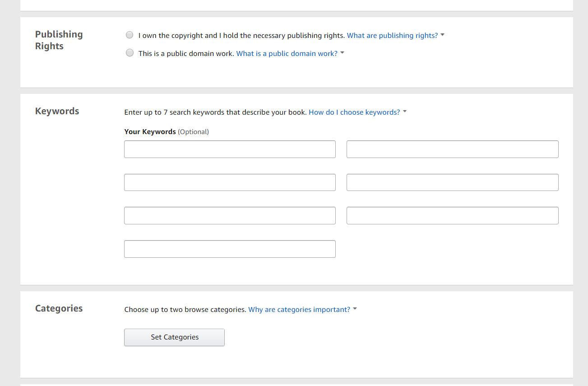Expand arrow beside 'What are publishing rights?'
The image size is (588, 386).
pos(443,35)
